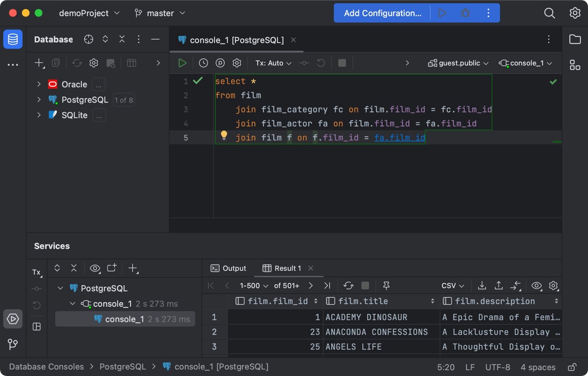
Task: Open the CSV format dropdown
Action: 453,286
